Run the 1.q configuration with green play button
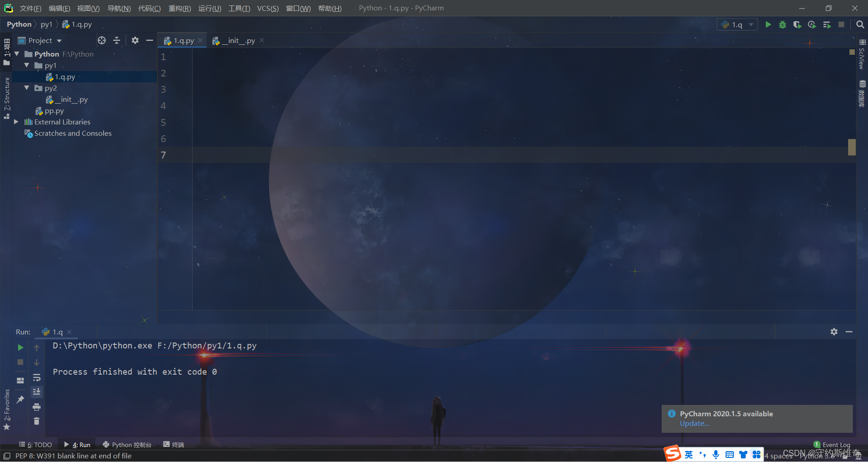Image resolution: width=868 pixels, height=462 pixels. click(x=768, y=24)
